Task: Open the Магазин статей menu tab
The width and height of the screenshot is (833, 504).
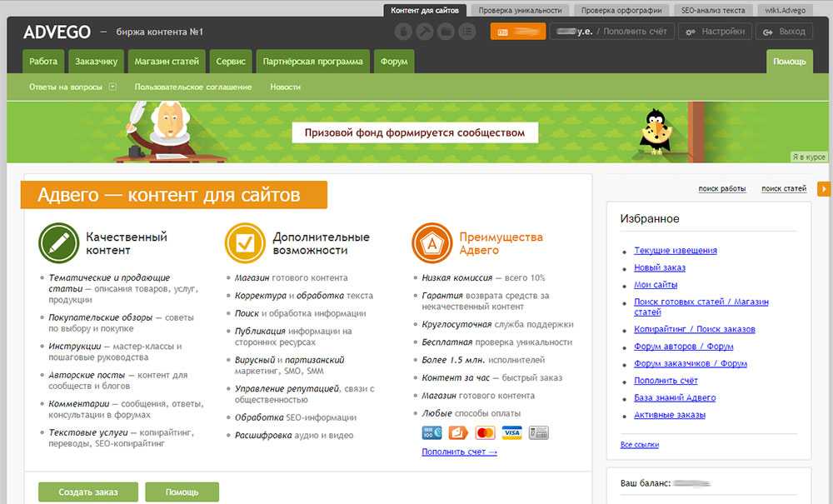Action: 167,61
